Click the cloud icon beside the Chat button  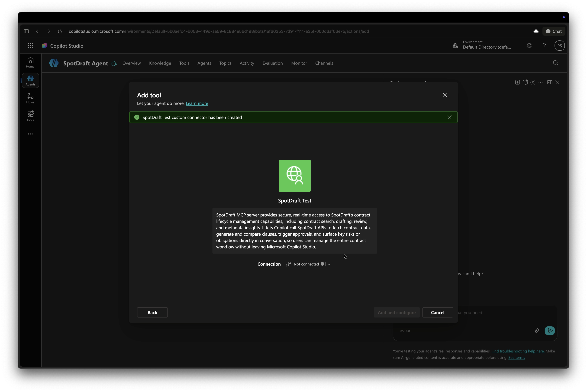[x=536, y=31]
